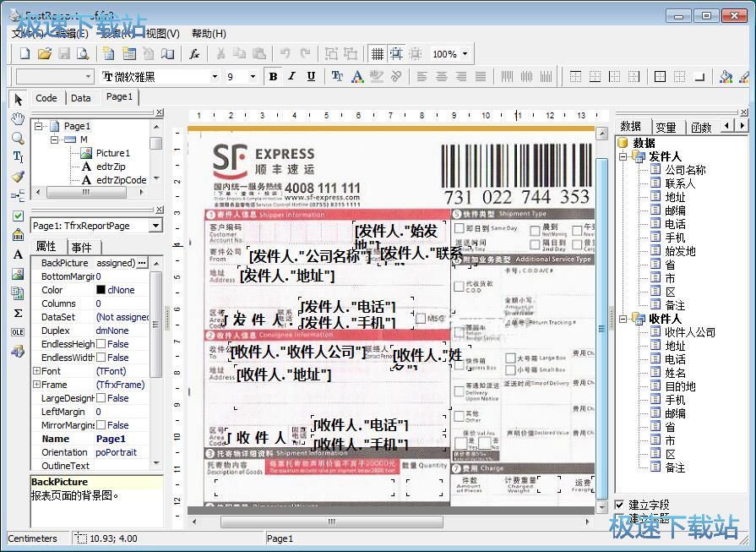
Task: Open the font size dropdown
Action: [x=253, y=76]
